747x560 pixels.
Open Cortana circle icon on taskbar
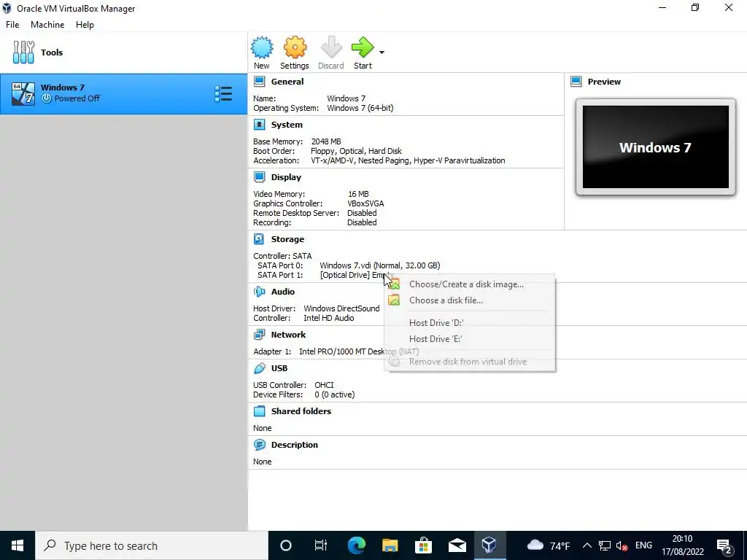pos(286,545)
